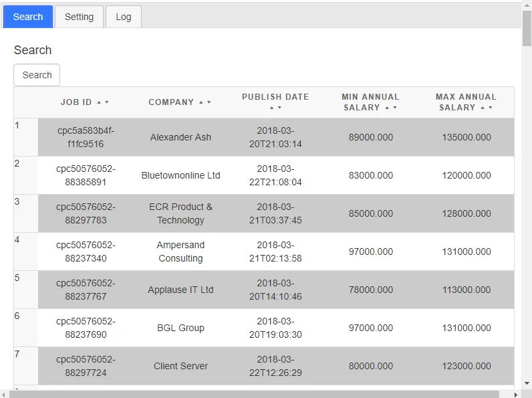Click publish date 2018-03-21T03:37:45
This screenshot has width=532, height=398.
point(275,213)
